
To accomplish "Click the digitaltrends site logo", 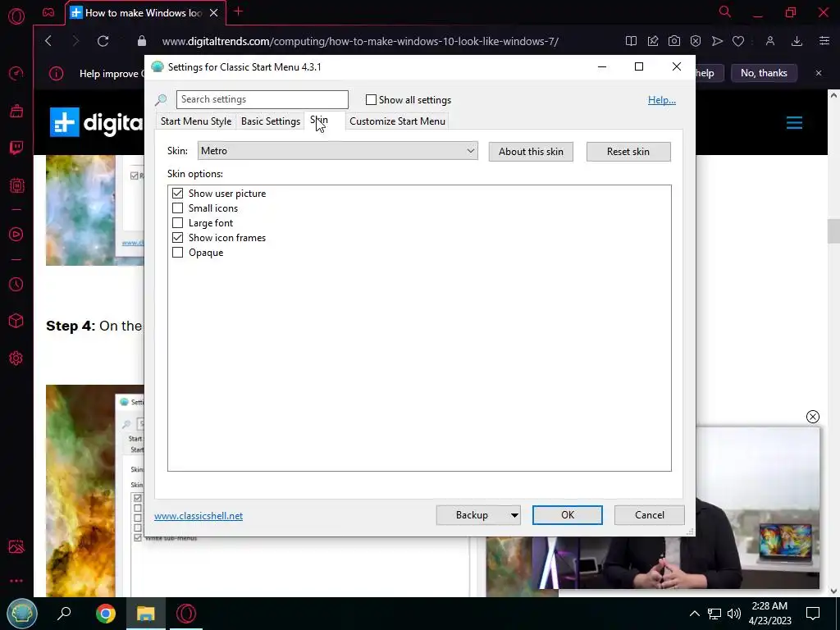I will [97, 122].
